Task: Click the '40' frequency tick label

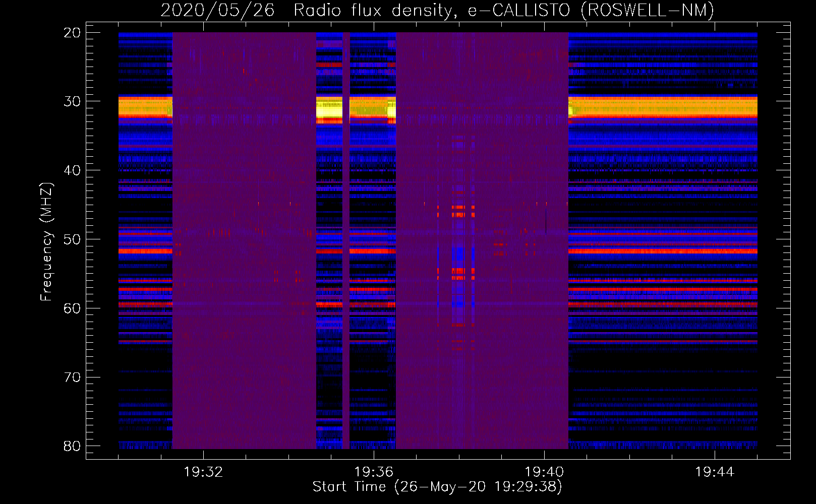Action: [72, 170]
